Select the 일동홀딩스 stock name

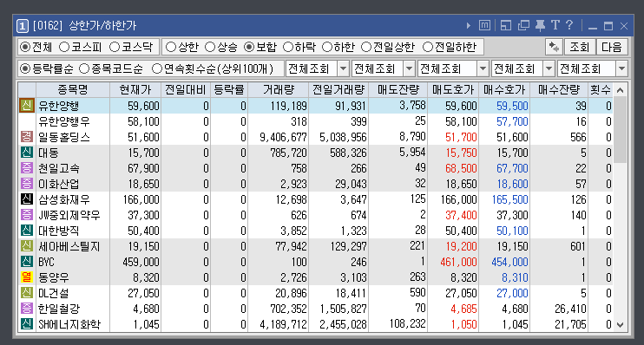click(x=64, y=137)
